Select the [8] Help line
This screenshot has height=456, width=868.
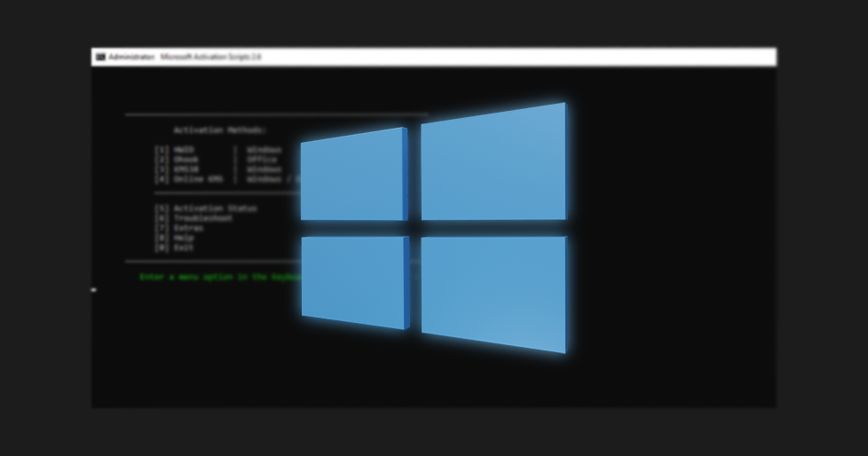(x=174, y=238)
